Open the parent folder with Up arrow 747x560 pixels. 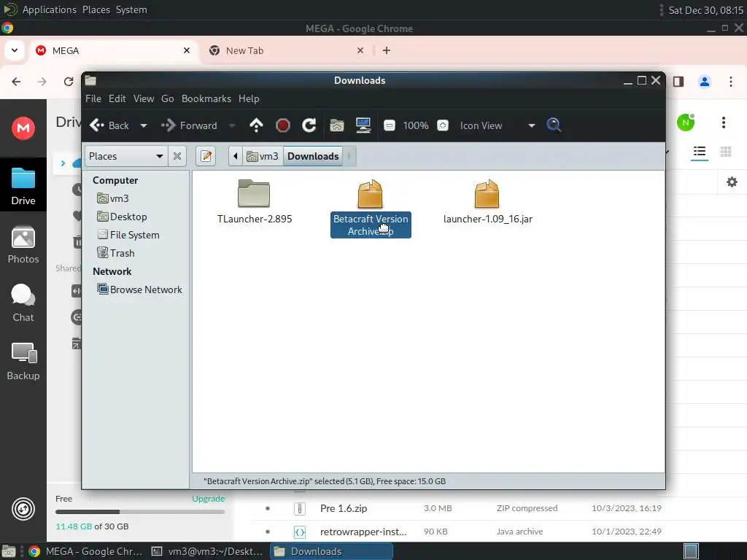pos(256,125)
